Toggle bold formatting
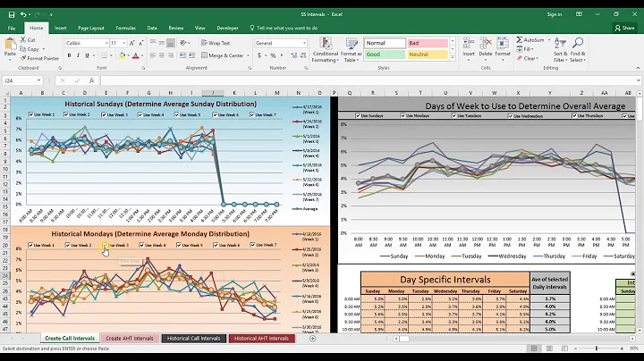 coord(69,55)
